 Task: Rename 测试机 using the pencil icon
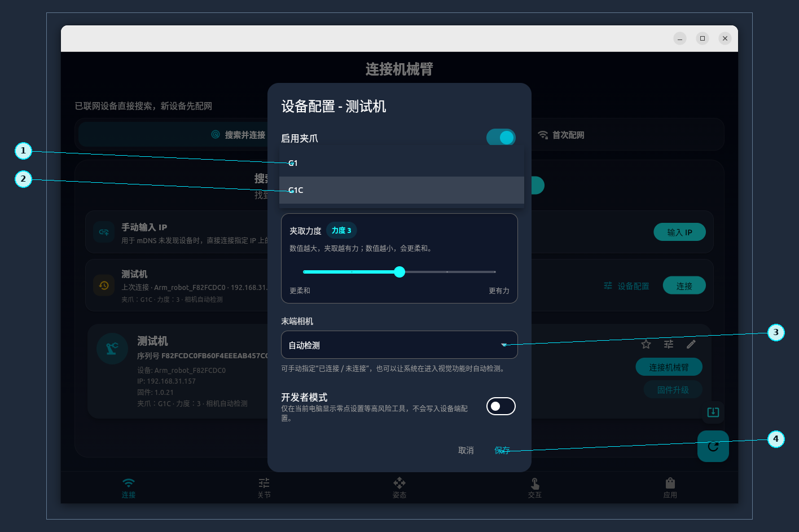click(691, 344)
